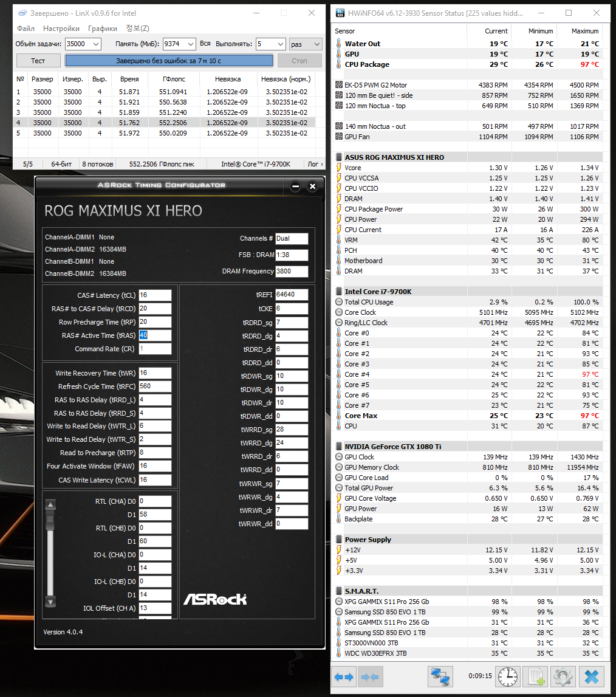
Task: Click ASUS ROG MAXIMUS XI HERO group icon
Action: [338, 157]
